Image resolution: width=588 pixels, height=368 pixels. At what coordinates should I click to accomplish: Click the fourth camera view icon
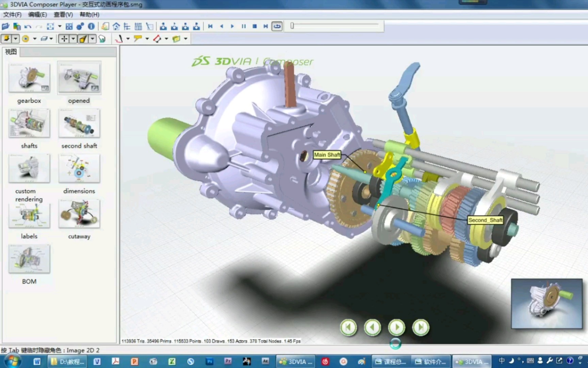[196, 26]
